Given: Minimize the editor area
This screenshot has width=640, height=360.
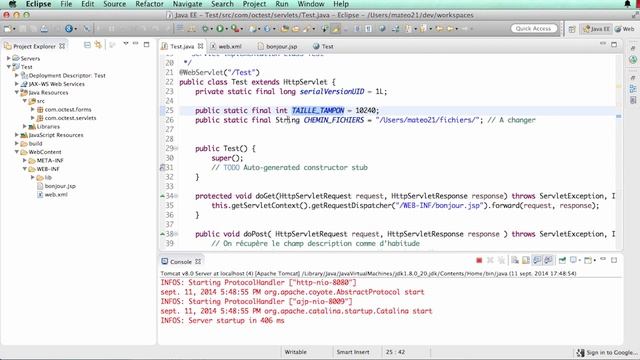Looking at the screenshot, I should coord(603,43).
